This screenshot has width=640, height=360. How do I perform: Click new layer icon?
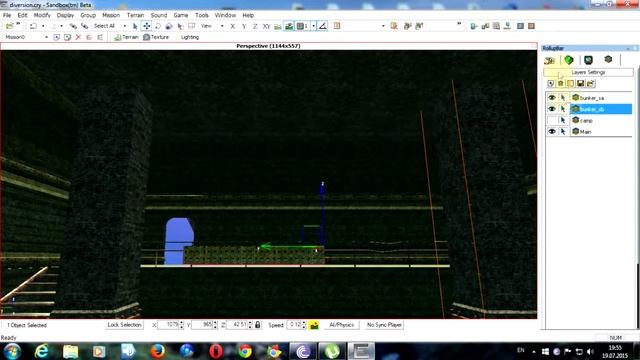551,84
